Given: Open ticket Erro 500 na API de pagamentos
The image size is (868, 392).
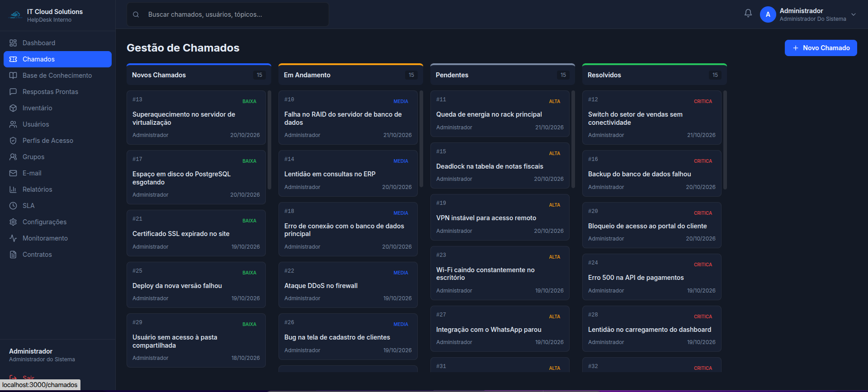Looking at the screenshot, I should (652, 277).
